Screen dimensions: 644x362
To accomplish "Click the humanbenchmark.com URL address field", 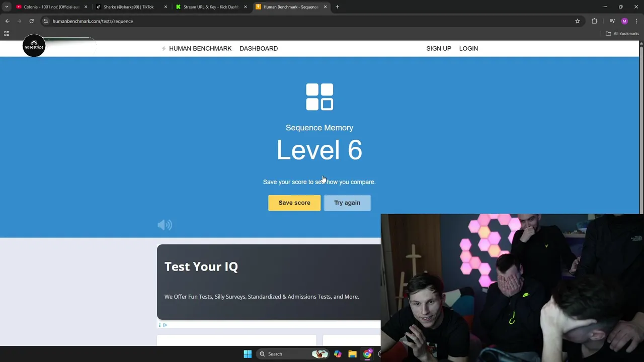I will (x=312, y=21).
